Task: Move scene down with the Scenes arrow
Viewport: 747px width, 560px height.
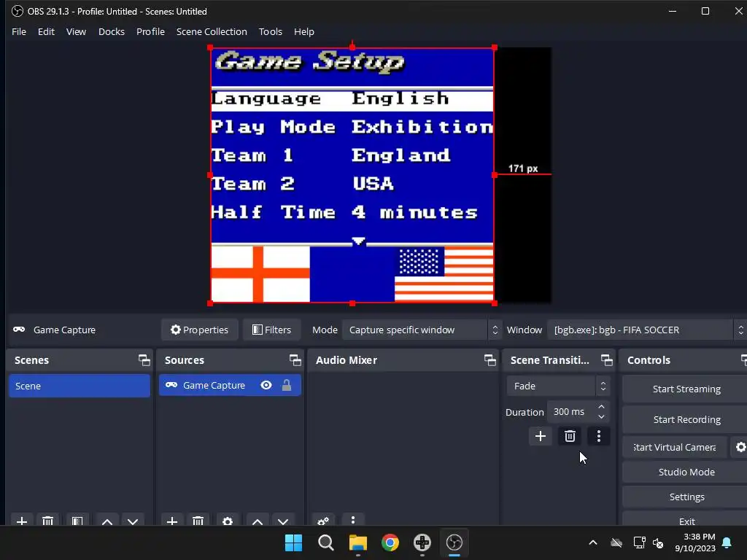Action: point(133,521)
